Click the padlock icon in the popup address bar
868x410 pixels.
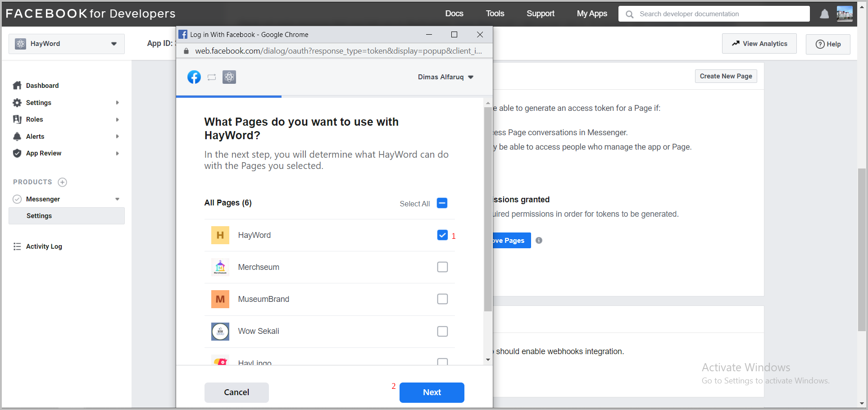[186, 51]
